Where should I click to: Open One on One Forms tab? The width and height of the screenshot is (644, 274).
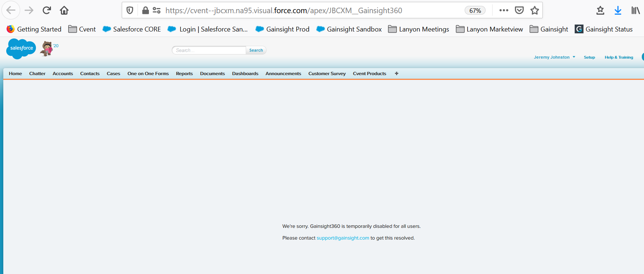pyautogui.click(x=148, y=74)
